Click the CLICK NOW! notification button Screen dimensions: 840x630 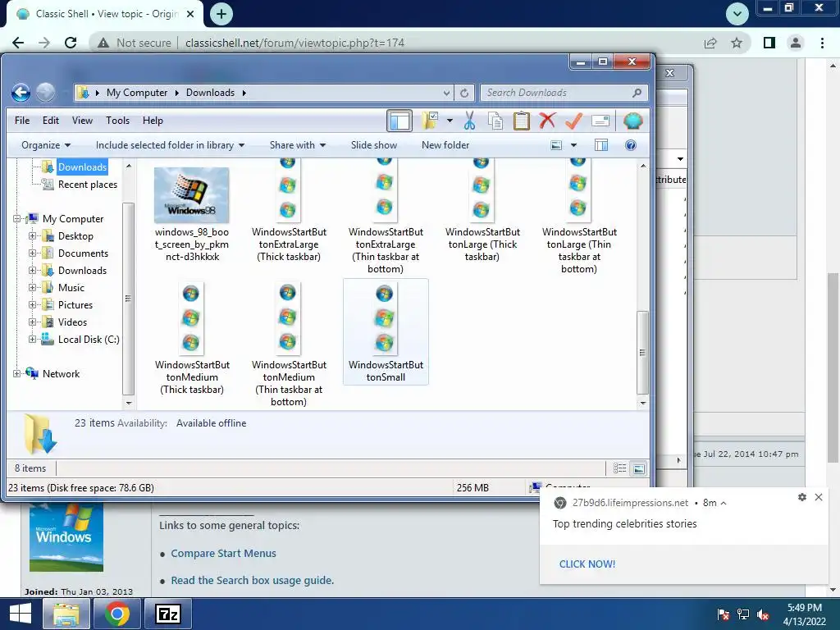tap(587, 564)
